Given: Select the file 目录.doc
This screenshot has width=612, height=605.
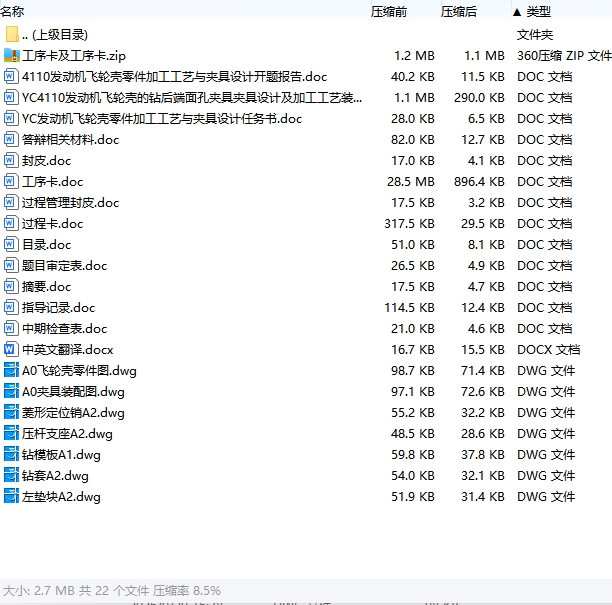Looking at the screenshot, I should pos(46,245).
